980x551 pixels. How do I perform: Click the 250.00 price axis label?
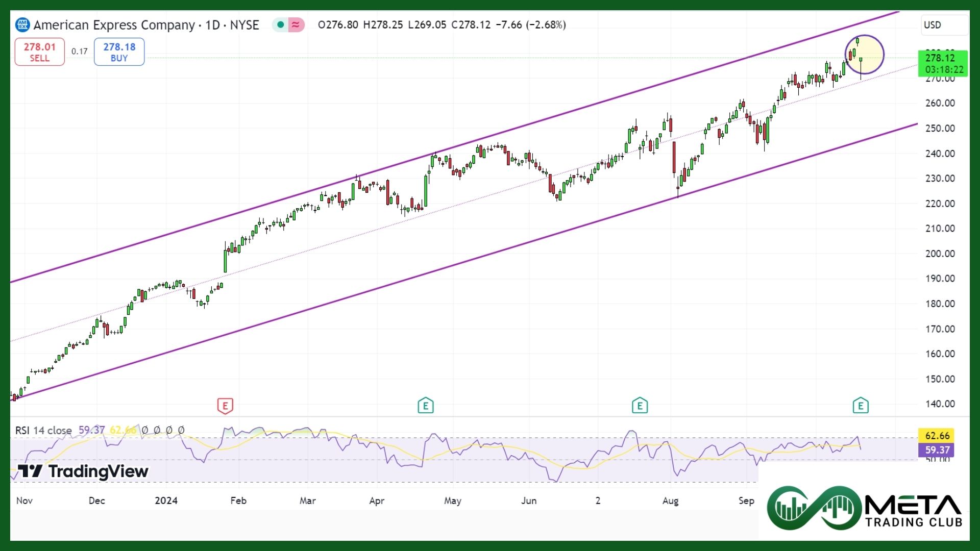(940, 128)
